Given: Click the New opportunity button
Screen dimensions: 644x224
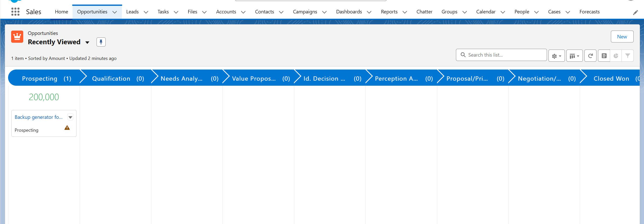Looking at the screenshot, I should tap(622, 37).
